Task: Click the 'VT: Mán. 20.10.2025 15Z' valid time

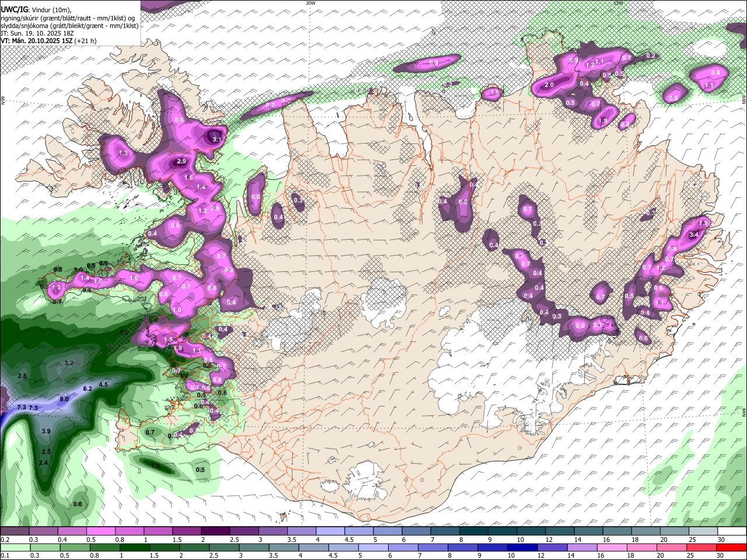Action: point(36,41)
